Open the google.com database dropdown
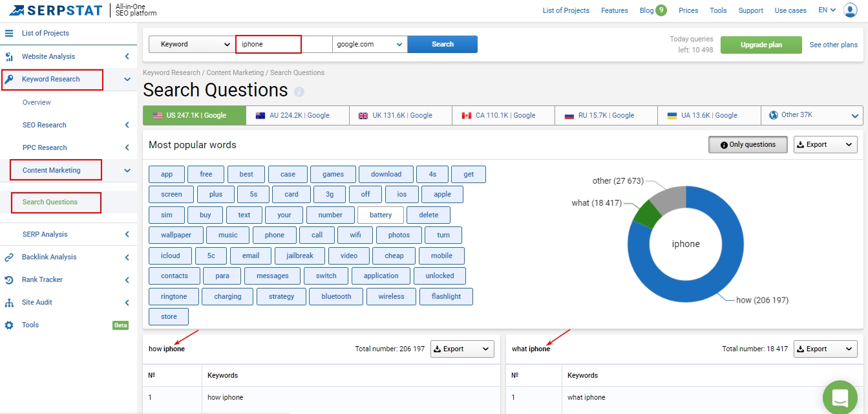868x414 pixels. pyautogui.click(x=370, y=44)
